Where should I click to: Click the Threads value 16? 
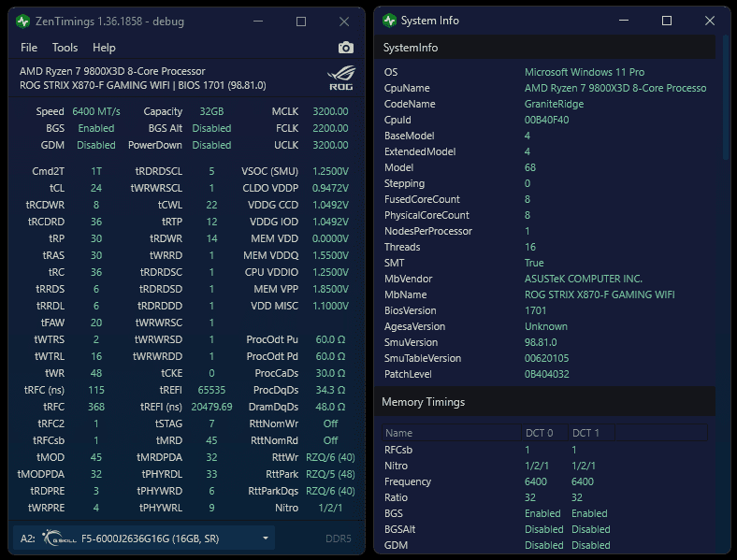(530, 247)
